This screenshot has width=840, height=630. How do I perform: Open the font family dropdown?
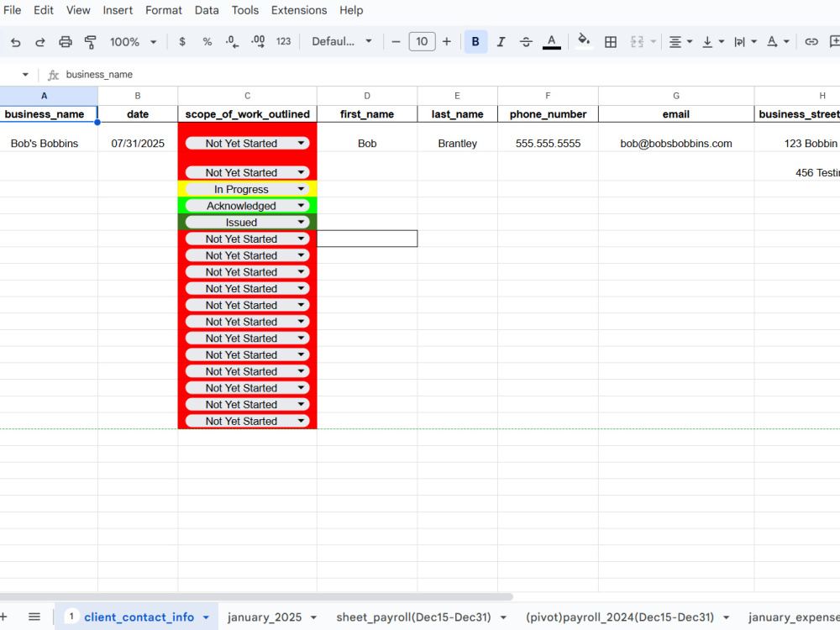tap(342, 42)
